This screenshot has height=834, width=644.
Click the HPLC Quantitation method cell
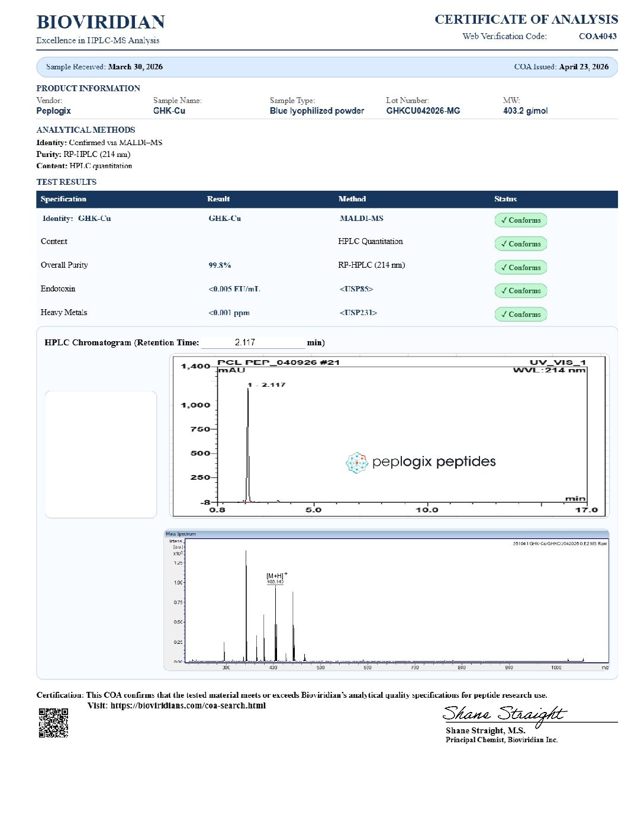click(371, 242)
